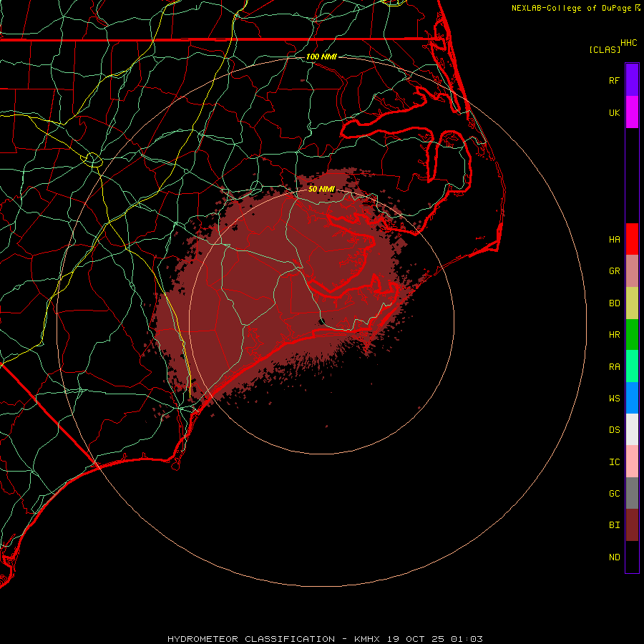
Task: Click the black radar site dot
Action: [321, 321]
